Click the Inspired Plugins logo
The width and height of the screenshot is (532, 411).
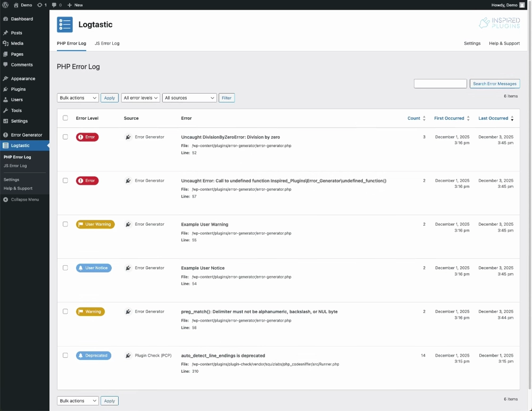tap(499, 23)
